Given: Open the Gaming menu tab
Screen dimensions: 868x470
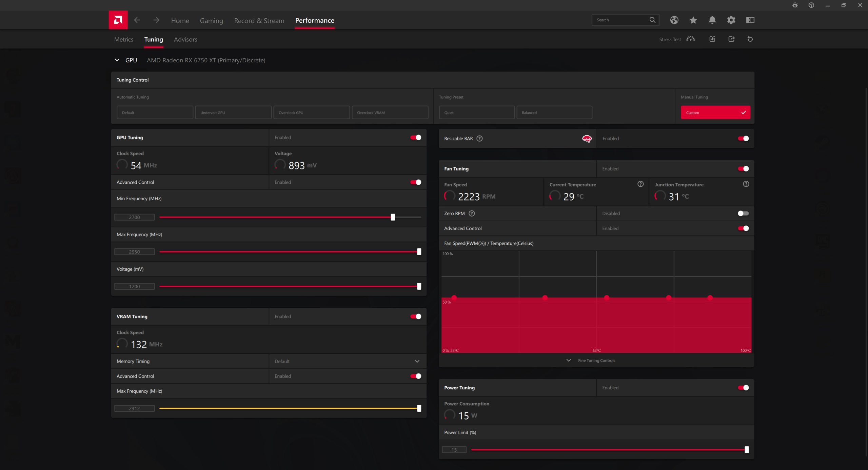Looking at the screenshot, I should (211, 21).
